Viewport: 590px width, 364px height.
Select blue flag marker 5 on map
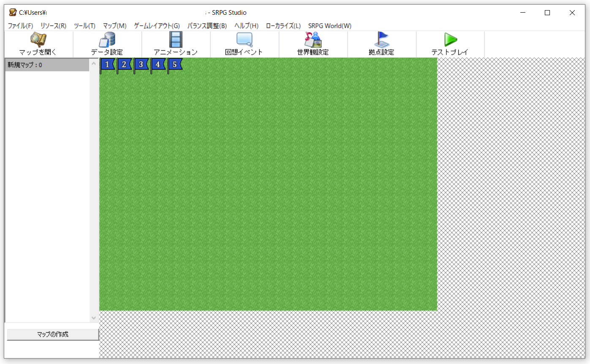click(175, 65)
